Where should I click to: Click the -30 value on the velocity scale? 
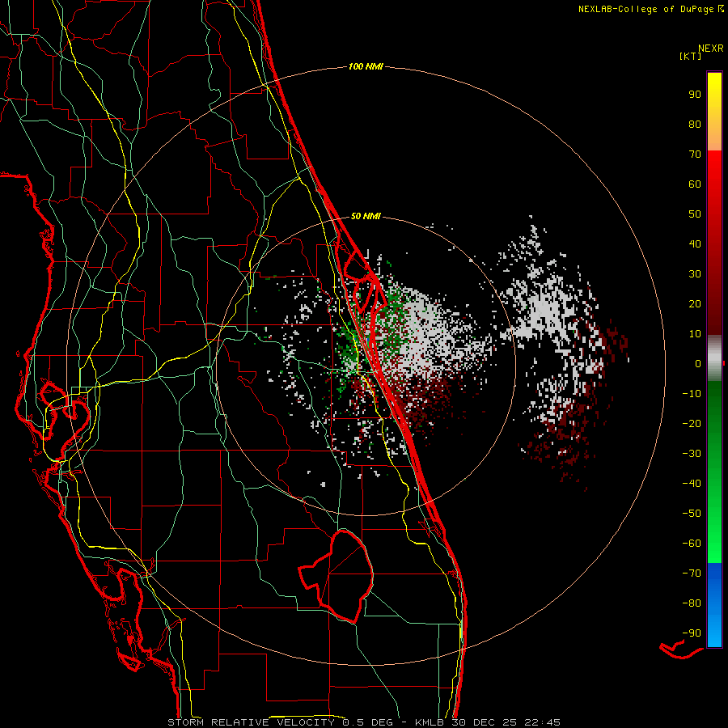[x=692, y=454]
